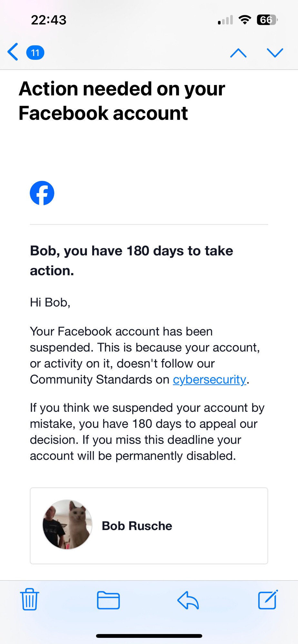
Task: Tap the Bob Rusche profile picture
Action: pos(67,525)
